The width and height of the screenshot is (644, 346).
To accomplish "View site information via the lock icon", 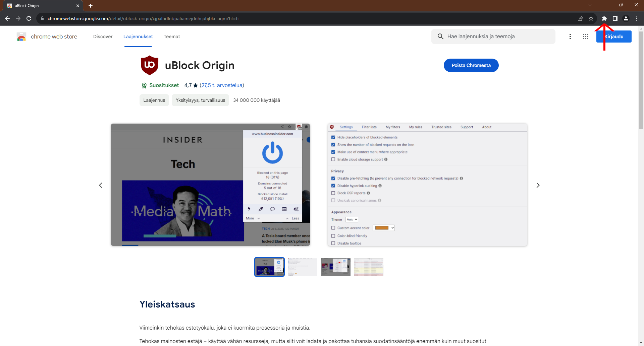I will (42, 18).
